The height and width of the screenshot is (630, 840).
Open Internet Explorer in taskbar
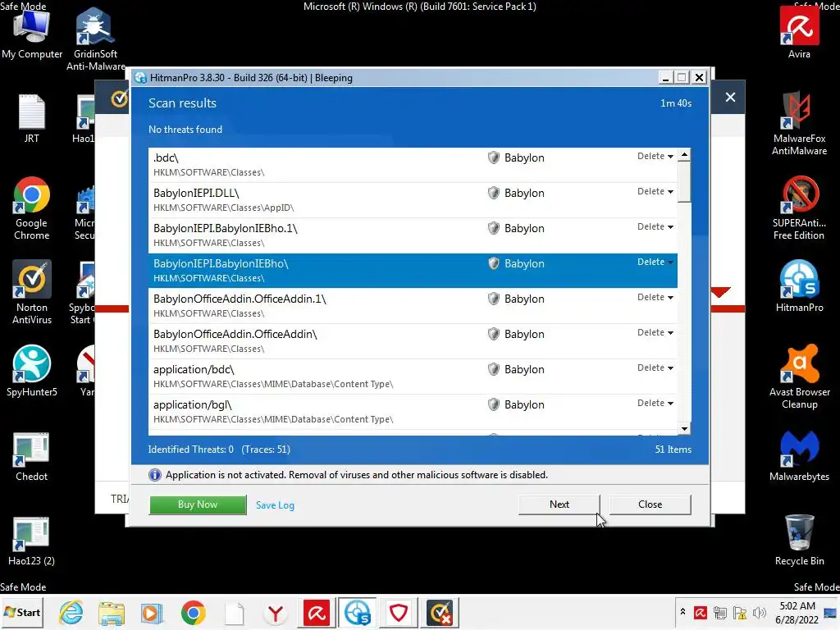click(x=71, y=612)
